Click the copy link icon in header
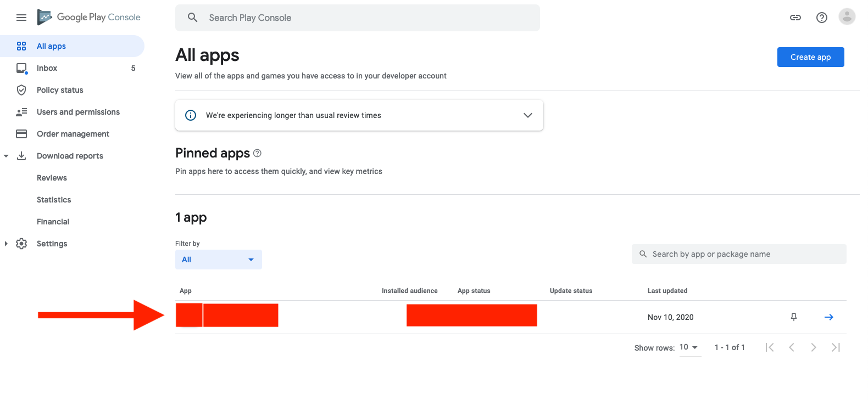The width and height of the screenshot is (868, 400). 795,18
